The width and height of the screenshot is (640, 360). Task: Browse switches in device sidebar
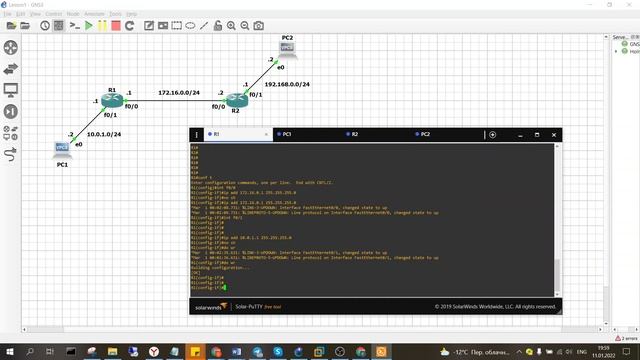click(x=11, y=69)
